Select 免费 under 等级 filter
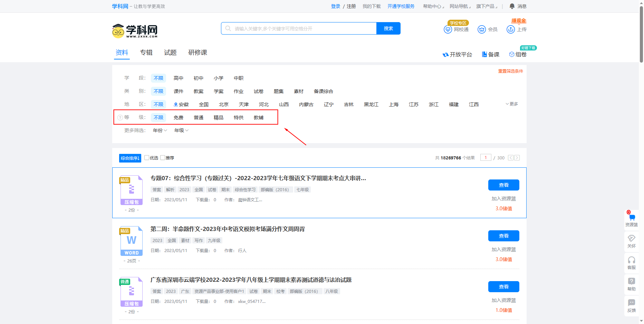 pos(179,118)
